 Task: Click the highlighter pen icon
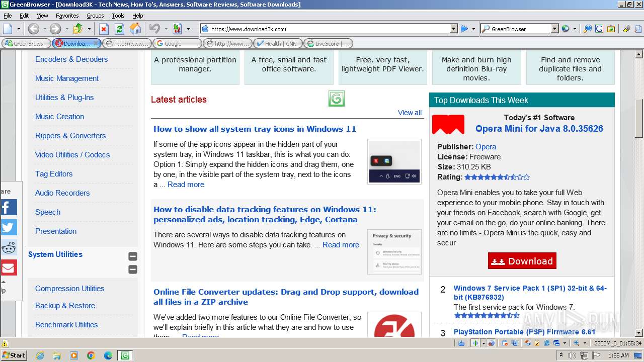pos(626,29)
